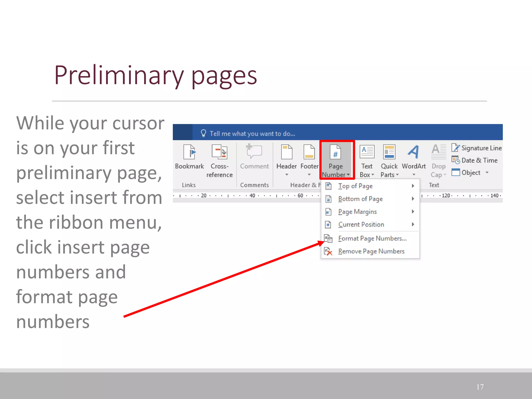Select the Page Margins menu entry
The image size is (532, 399).
tap(370, 212)
